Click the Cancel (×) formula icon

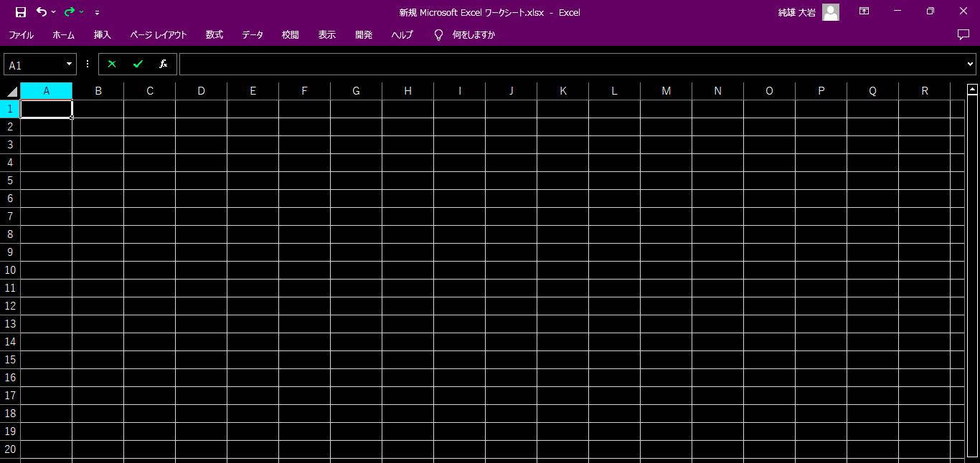[x=111, y=64]
